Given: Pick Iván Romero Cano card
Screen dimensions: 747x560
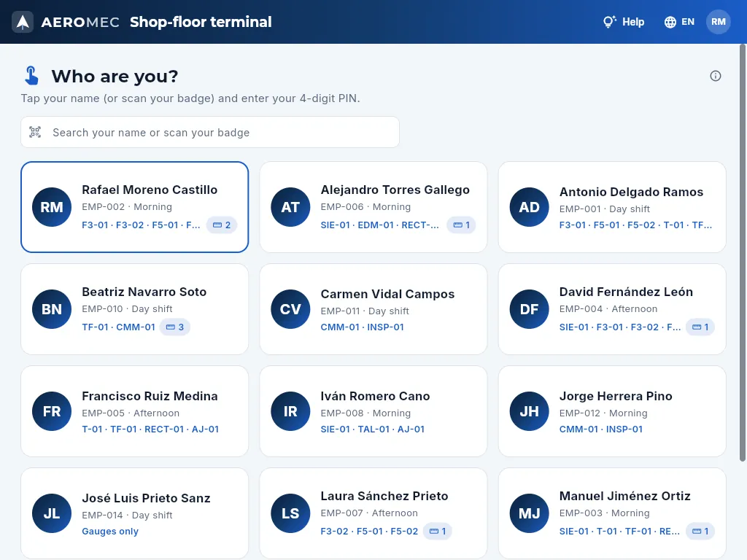Looking at the screenshot, I should point(373,411).
